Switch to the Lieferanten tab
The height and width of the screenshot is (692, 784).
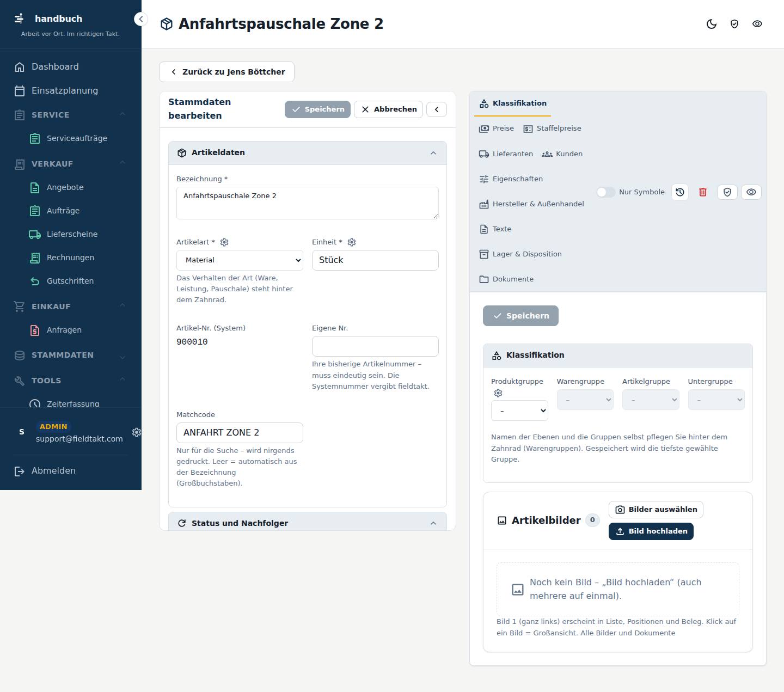click(x=506, y=154)
